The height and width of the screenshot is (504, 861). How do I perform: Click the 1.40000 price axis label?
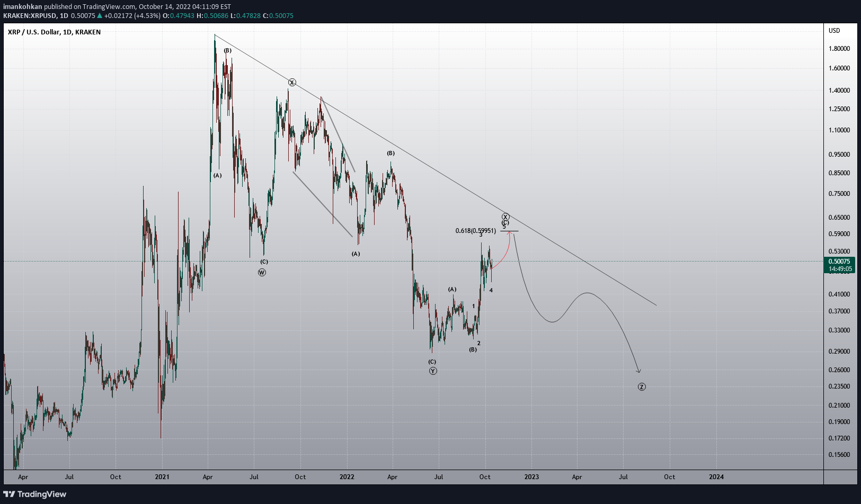pyautogui.click(x=839, y=91)
